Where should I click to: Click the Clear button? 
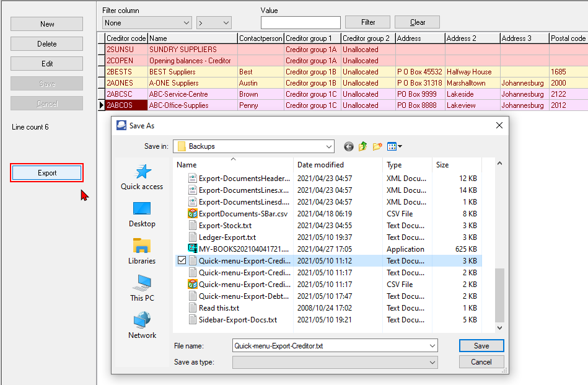click(x=416, y=22)
